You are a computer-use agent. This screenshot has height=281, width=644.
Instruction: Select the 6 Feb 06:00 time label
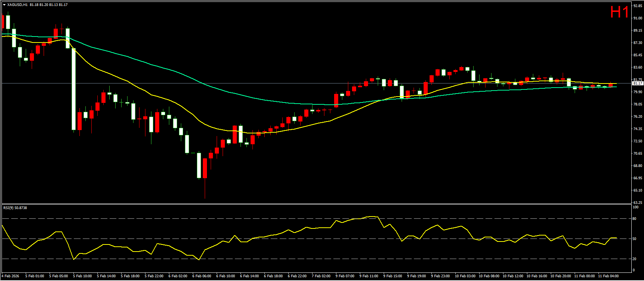coord(202,276)
